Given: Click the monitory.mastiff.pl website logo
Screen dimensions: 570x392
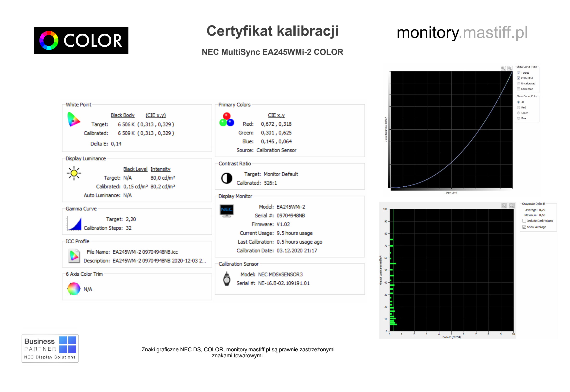Looking at the screenshot, I should tap(462, 33).
